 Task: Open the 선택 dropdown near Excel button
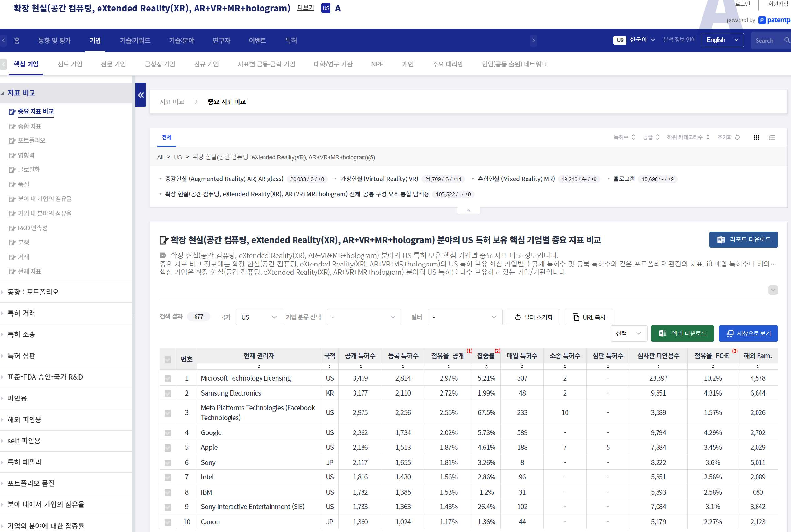[629, 333]
